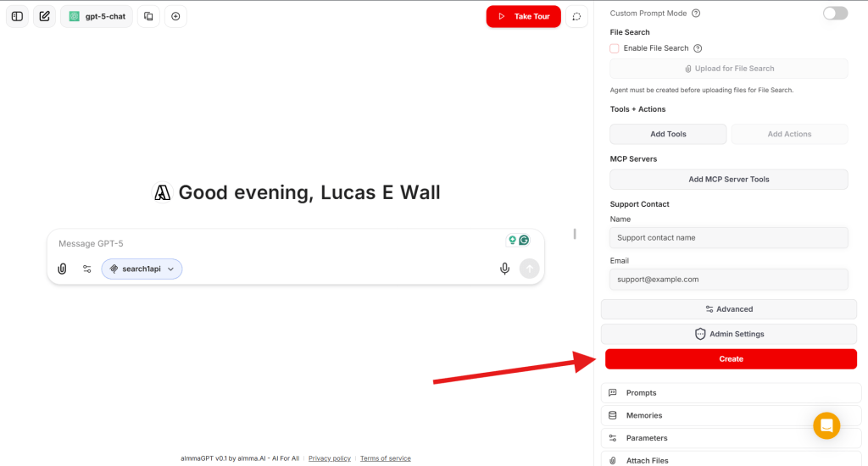
Task: Open the gpt-5-chat model selector
Action: [97, 16]
